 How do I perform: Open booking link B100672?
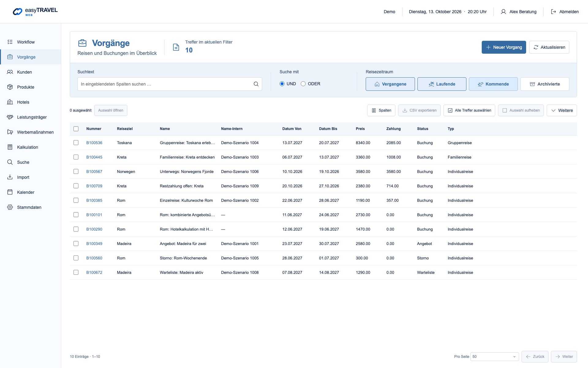pos(94,272)
